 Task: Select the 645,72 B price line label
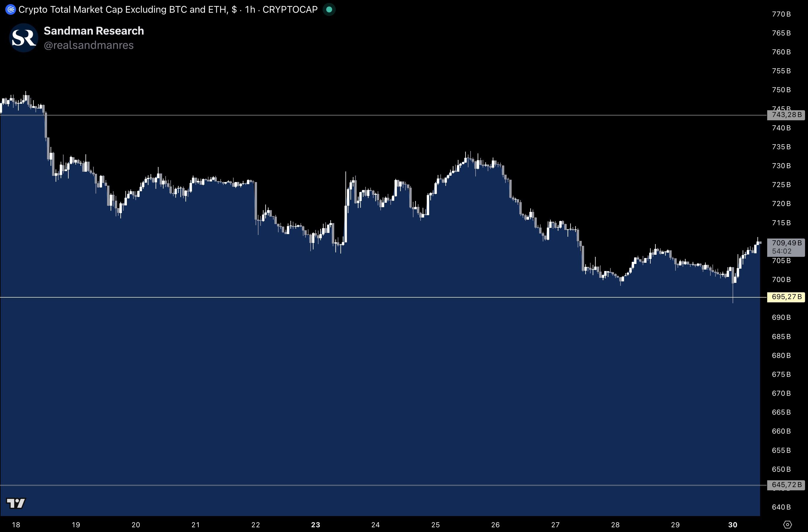786,485
